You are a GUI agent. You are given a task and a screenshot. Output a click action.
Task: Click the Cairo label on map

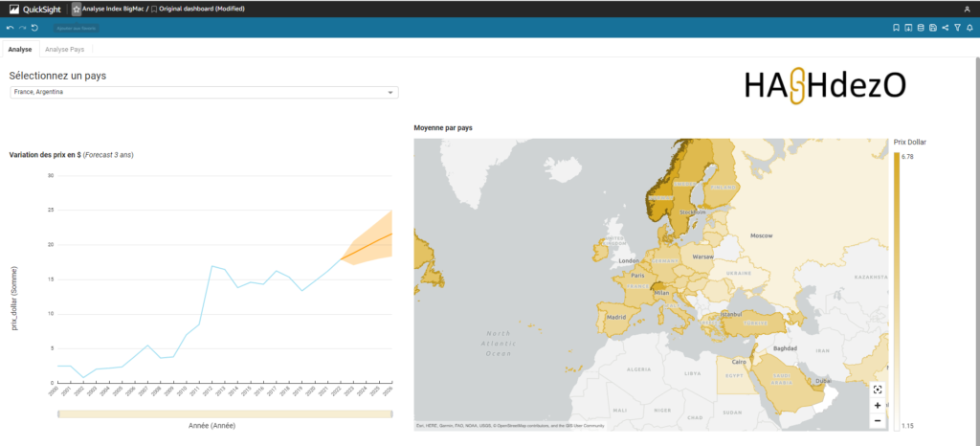coord(739,363)
